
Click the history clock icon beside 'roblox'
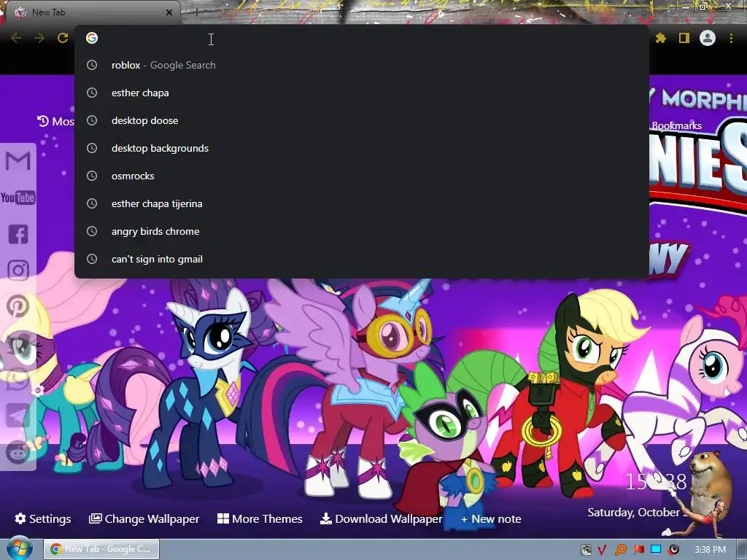tap(92, 65)
